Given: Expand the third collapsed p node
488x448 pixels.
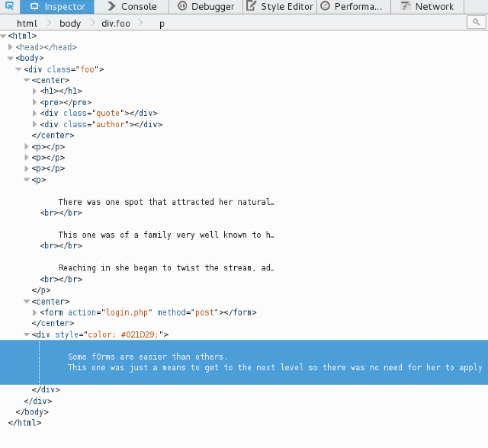Looking at the screenshot, I should 27,168.
